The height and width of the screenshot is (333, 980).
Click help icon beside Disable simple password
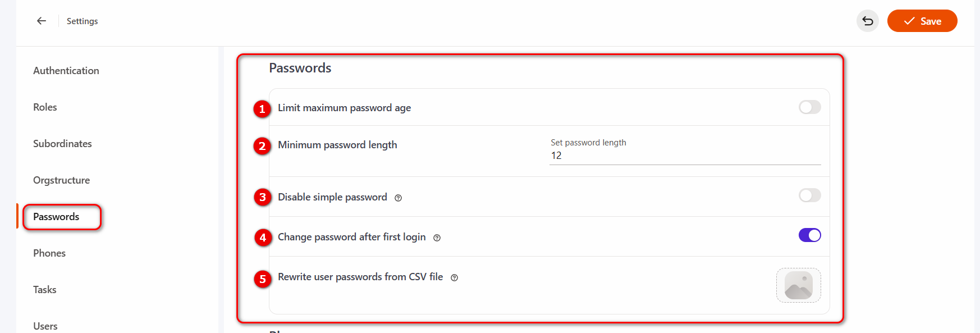click(x=398, y=198)
